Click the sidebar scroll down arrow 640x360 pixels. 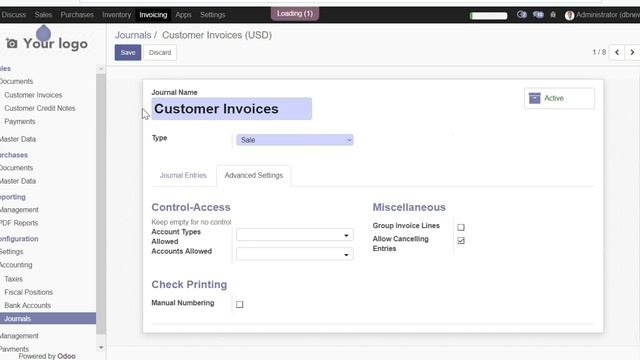(101, 347)
